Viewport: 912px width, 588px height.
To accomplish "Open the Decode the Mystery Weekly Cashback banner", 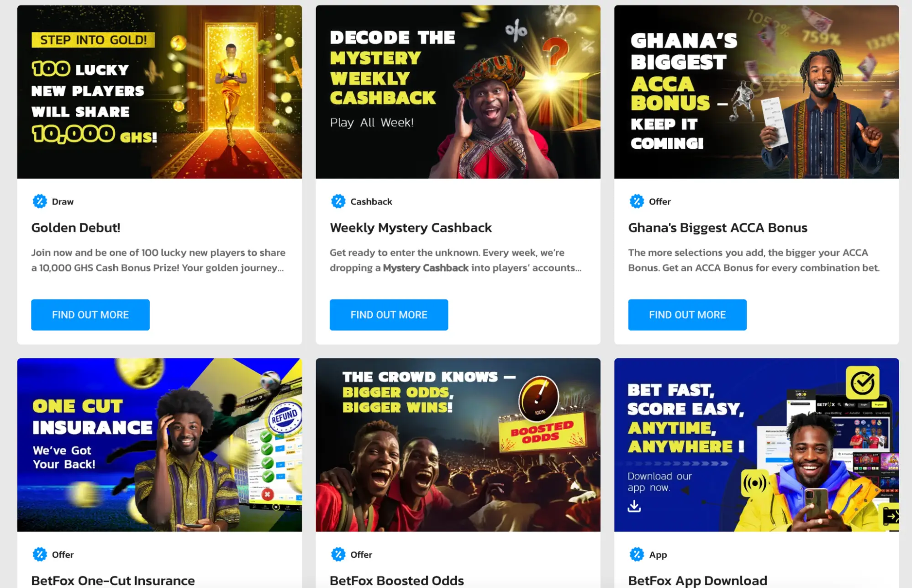I will click(458, 92).
